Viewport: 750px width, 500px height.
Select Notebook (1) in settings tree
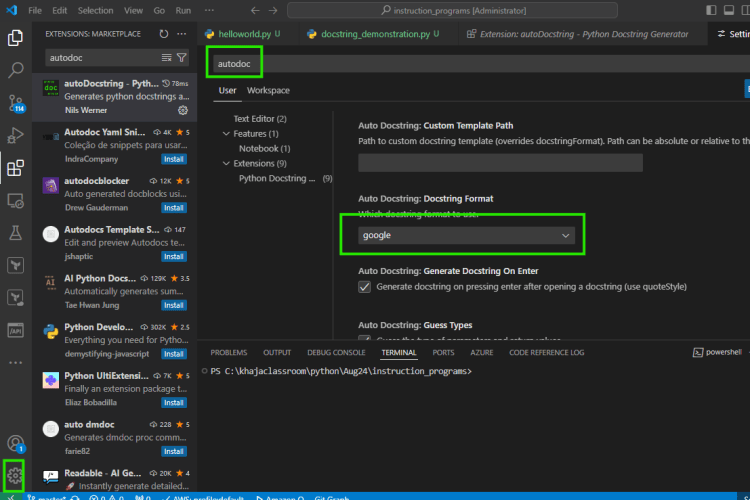pyautogui.click(x=265, y=148)
